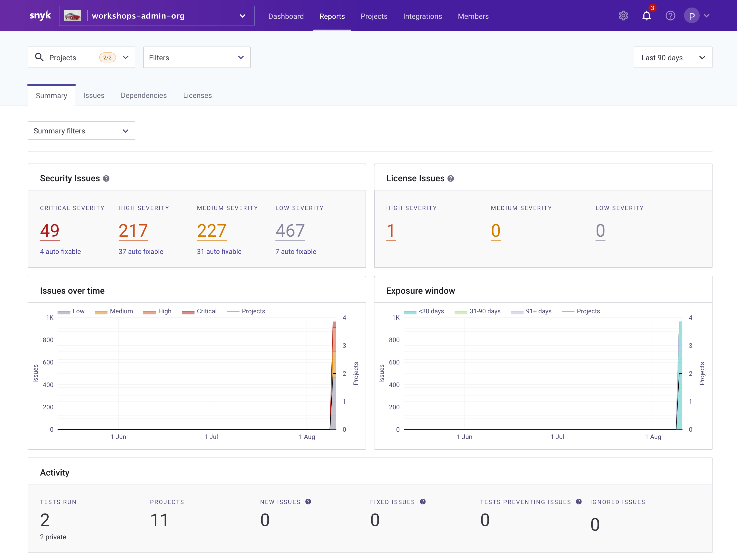737x560 pixels.
Task: Click the Snyk logo
Action: tap(40, 16)
